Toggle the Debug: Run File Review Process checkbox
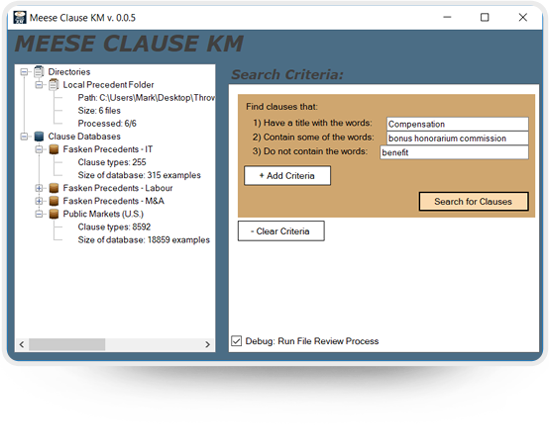The width and height of the screenshot is (549, 425). (x=236, y=341)
